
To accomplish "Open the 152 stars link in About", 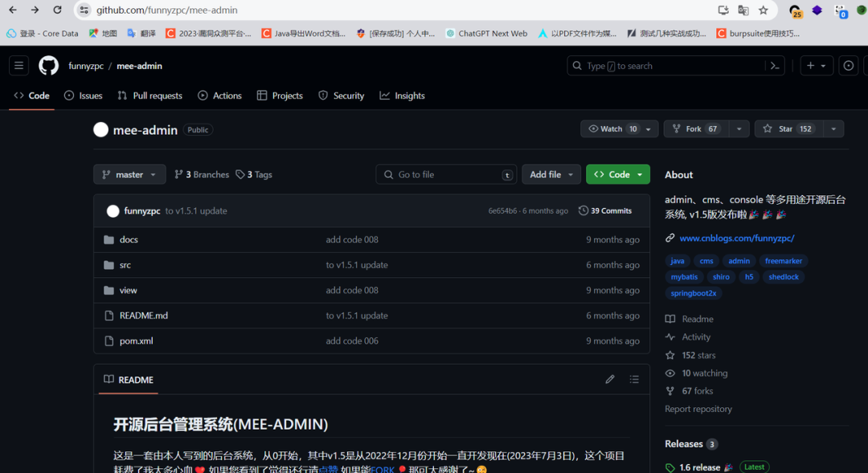I will [698, 355].
